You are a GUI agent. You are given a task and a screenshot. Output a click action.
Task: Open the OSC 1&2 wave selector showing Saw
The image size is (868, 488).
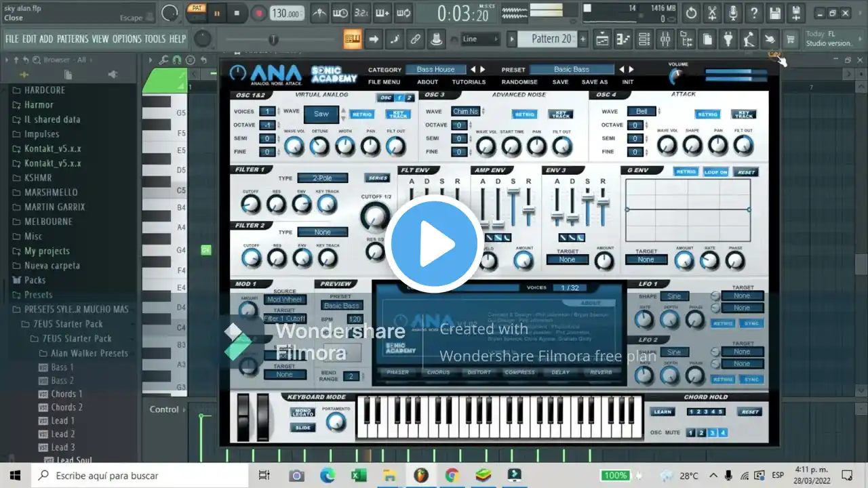[x=321, y=114]
